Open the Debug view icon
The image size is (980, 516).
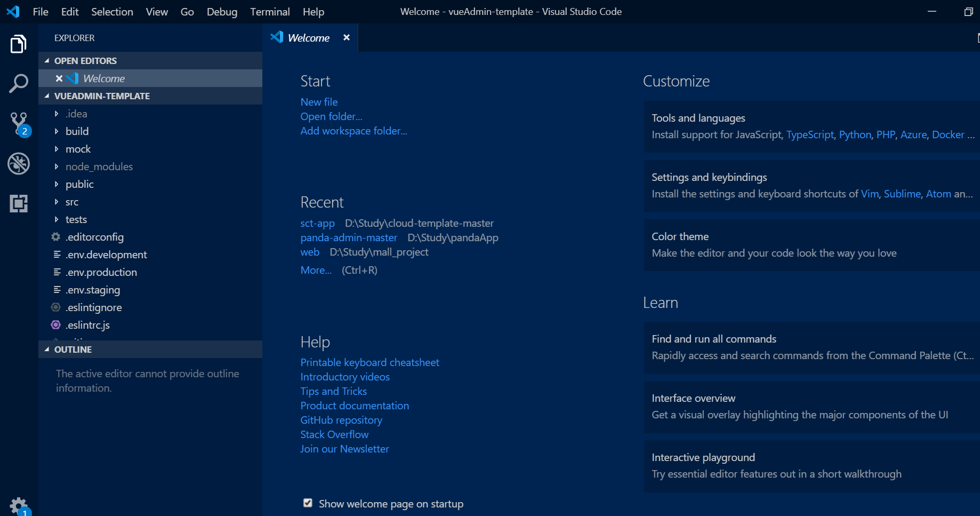click(19, 164)
